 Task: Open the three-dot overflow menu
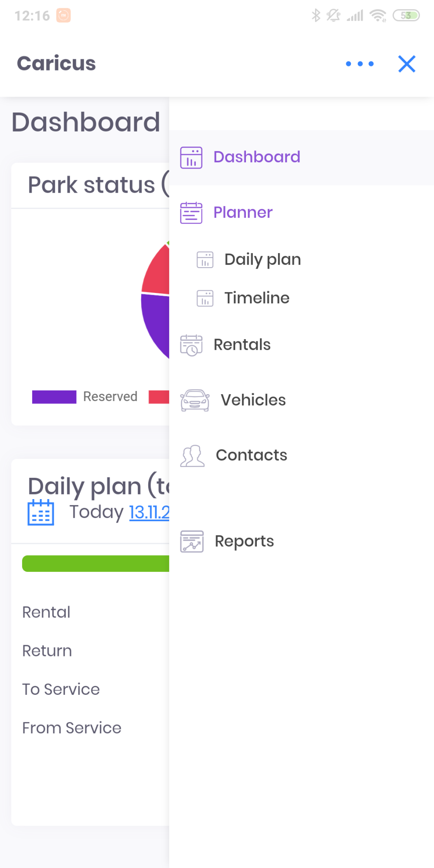coord(359,64)
